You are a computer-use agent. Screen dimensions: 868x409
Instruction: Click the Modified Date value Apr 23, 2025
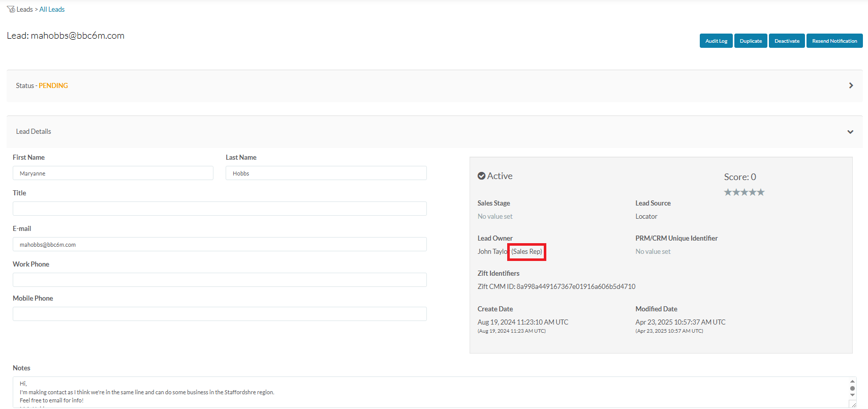click(680, 322)
